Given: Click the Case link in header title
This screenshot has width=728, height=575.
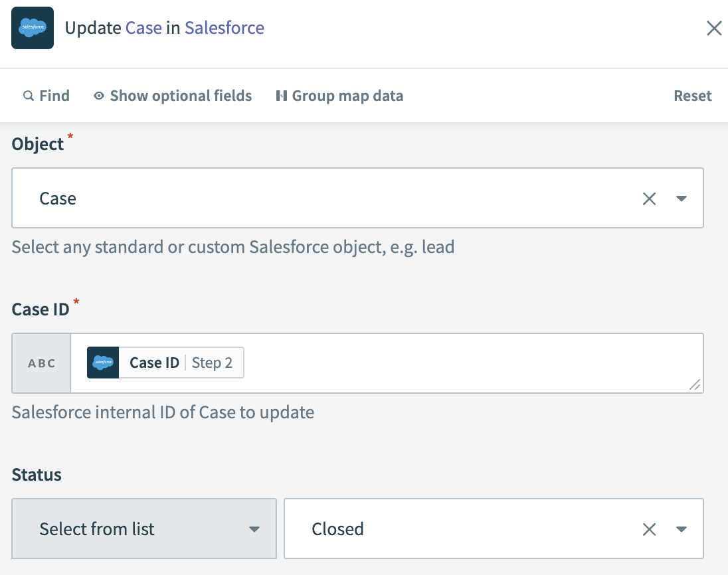Looking at the screenshot, I should [143, 28].
